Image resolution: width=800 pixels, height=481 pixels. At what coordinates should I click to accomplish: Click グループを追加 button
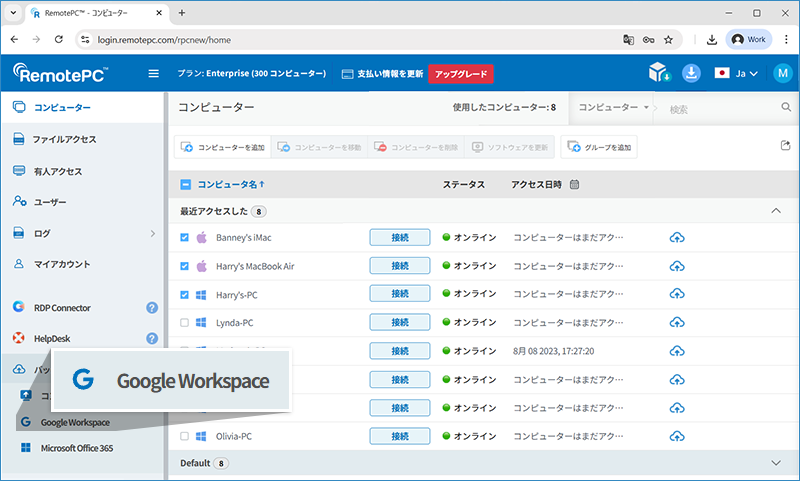coord(599,147)
